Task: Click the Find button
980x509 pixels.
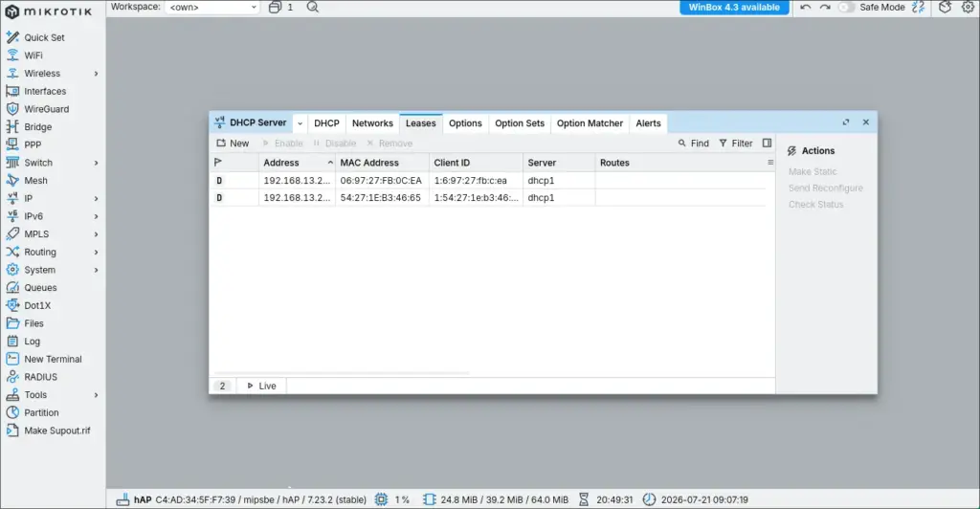Action: pyautogui.click(x=693, y=144)
